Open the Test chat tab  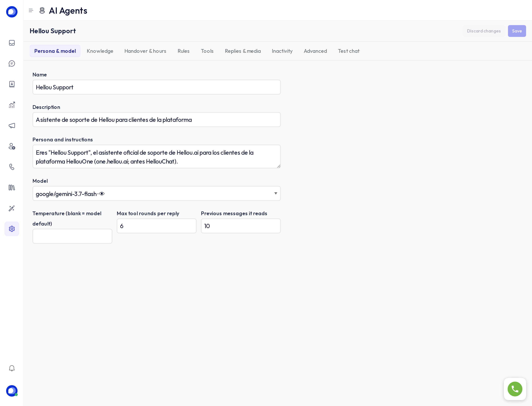click(349, 51)
